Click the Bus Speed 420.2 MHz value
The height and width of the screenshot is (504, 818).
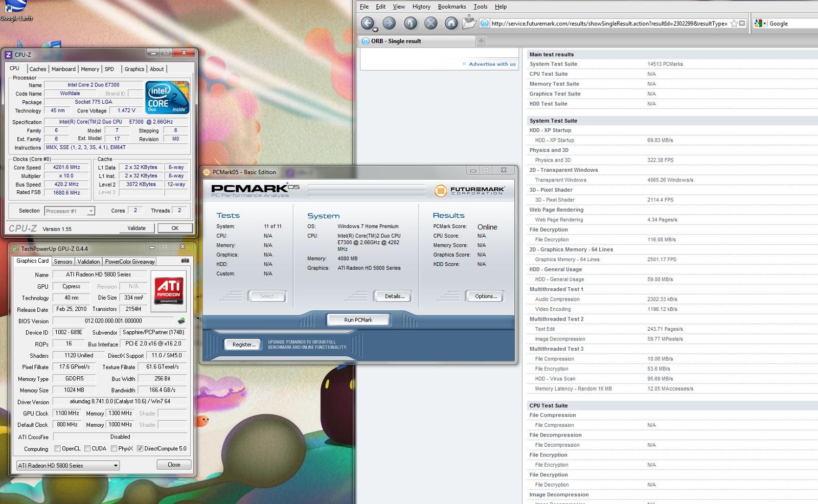tap(66, 185)
